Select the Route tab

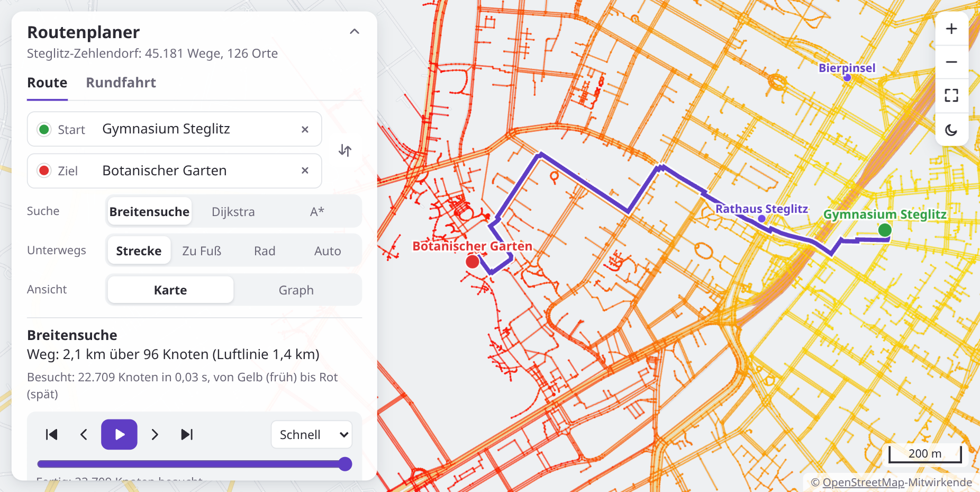point(47,83)
